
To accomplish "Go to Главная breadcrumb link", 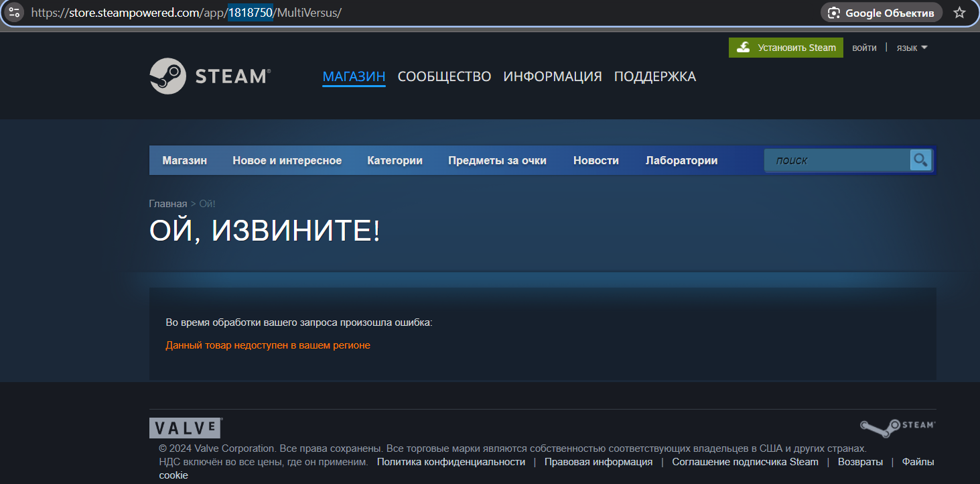I will [x=168, y=204].
